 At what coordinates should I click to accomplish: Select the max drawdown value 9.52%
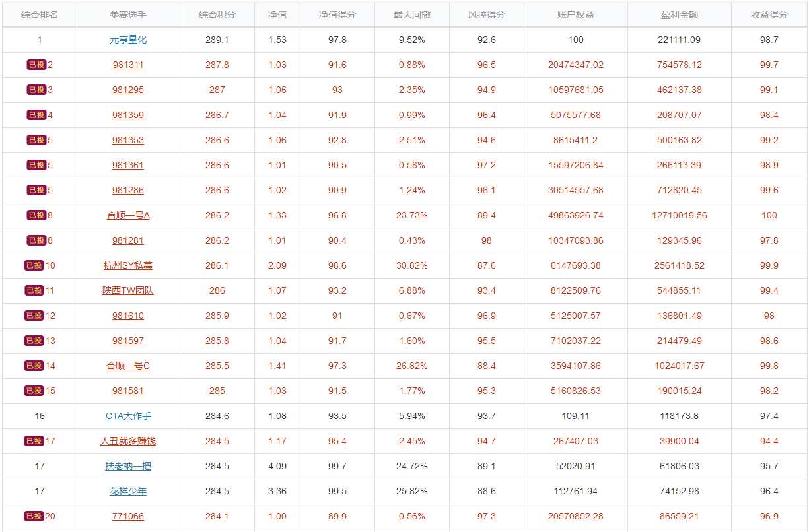pos(412,40)
